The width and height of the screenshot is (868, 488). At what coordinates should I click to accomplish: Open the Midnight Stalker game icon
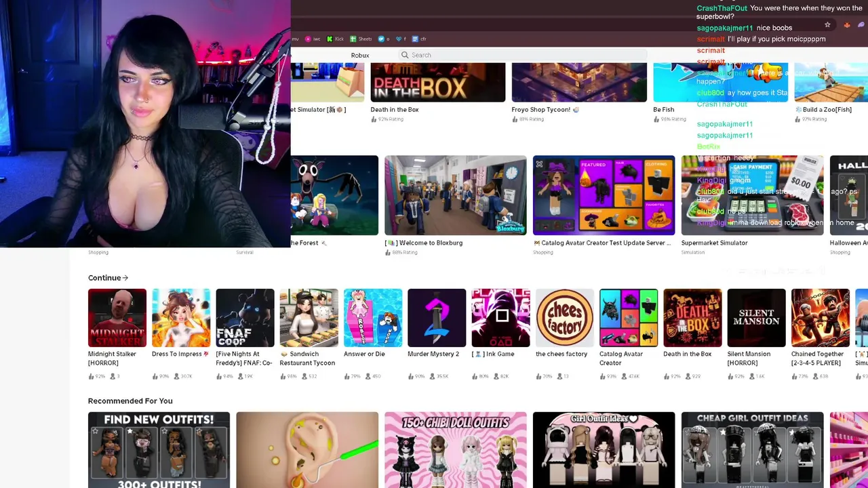(x=117, y=318)
